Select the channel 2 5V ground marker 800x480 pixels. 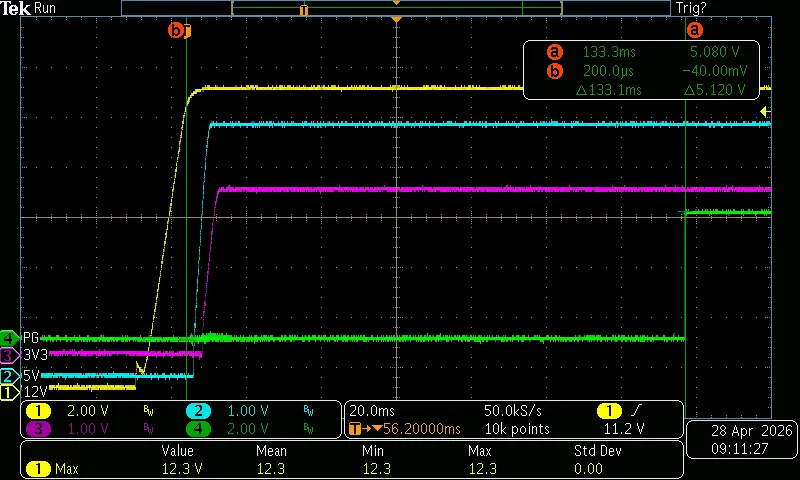(x=9, y=376)
